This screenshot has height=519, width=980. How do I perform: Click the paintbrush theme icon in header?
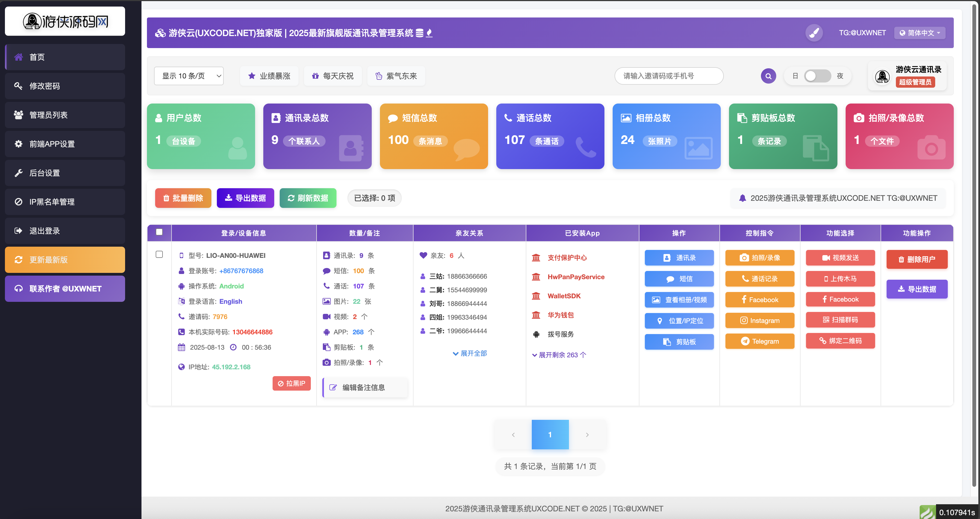(814, 33)
